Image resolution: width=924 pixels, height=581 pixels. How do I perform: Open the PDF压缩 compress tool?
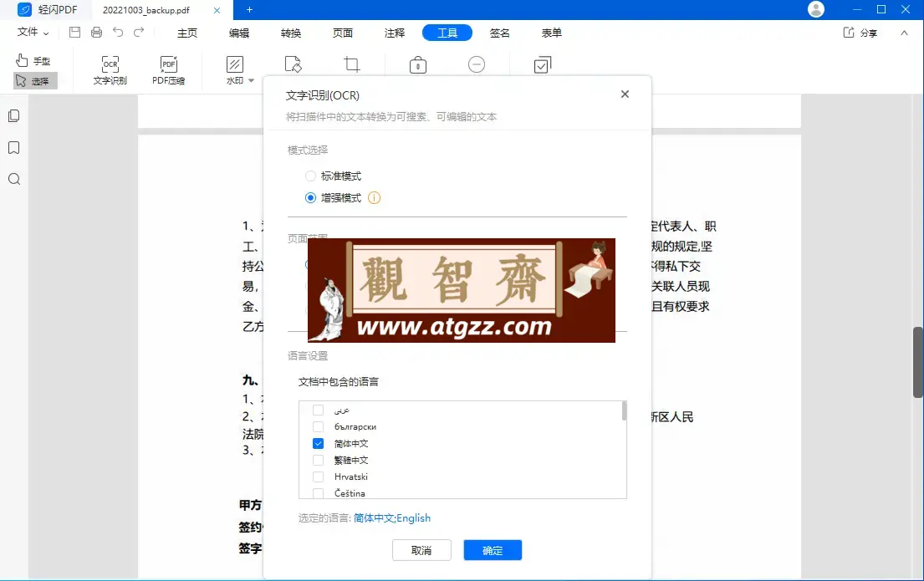tap(169, 71)
